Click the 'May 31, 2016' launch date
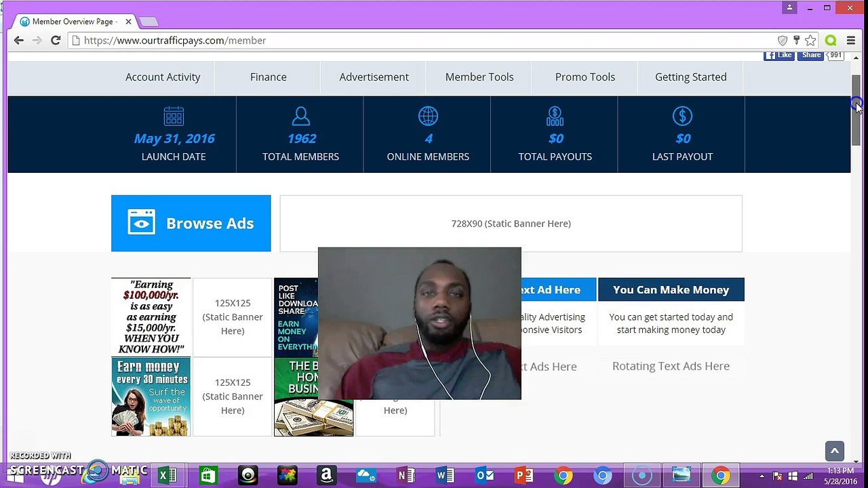Image resolution: width=868 pixels, height=488 pixels. (174, 138)
